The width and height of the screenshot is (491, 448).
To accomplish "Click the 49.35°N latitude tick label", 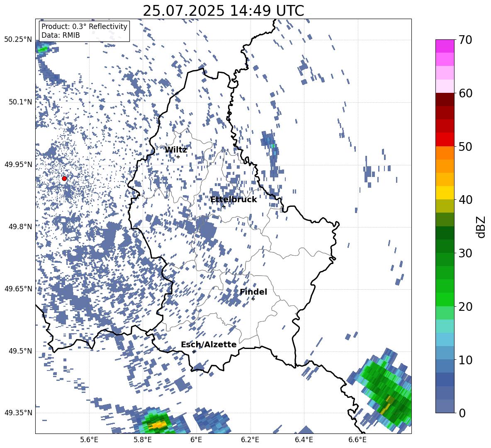I will click(x=18, y=413).
